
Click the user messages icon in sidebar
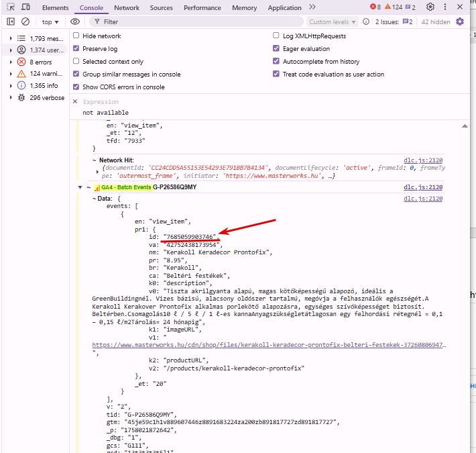pos(21,50)
